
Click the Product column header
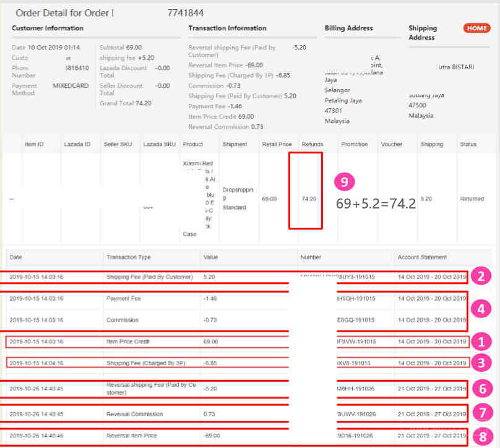pos(192,144)
